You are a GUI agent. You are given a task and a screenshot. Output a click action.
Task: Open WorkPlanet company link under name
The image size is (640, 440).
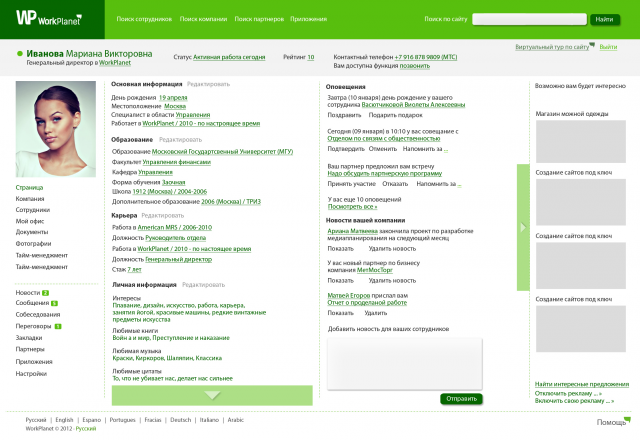[115, 62]
